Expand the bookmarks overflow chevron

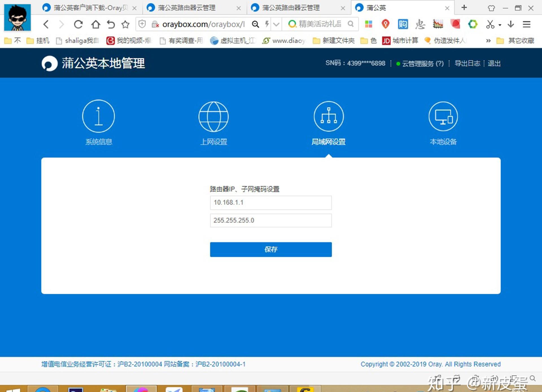tap(488, 41)
